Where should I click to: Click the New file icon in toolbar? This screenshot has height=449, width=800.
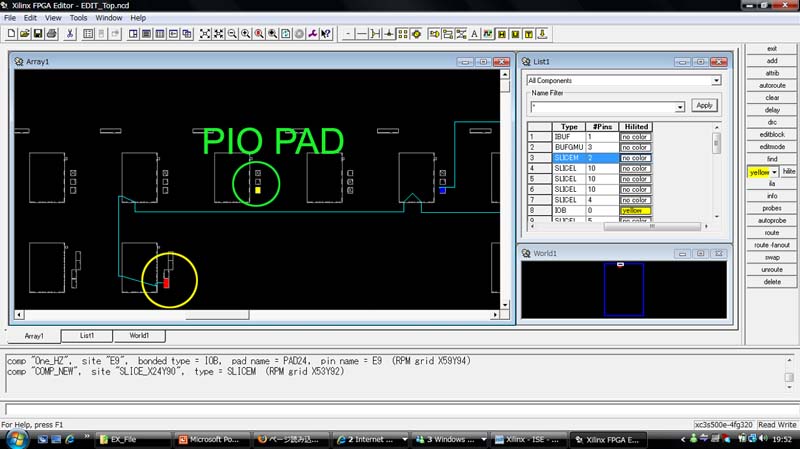[11, 34]
